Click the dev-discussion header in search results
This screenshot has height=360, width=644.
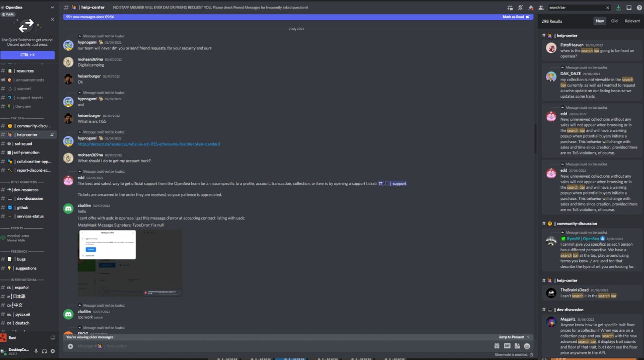click(x=570, y=310)
